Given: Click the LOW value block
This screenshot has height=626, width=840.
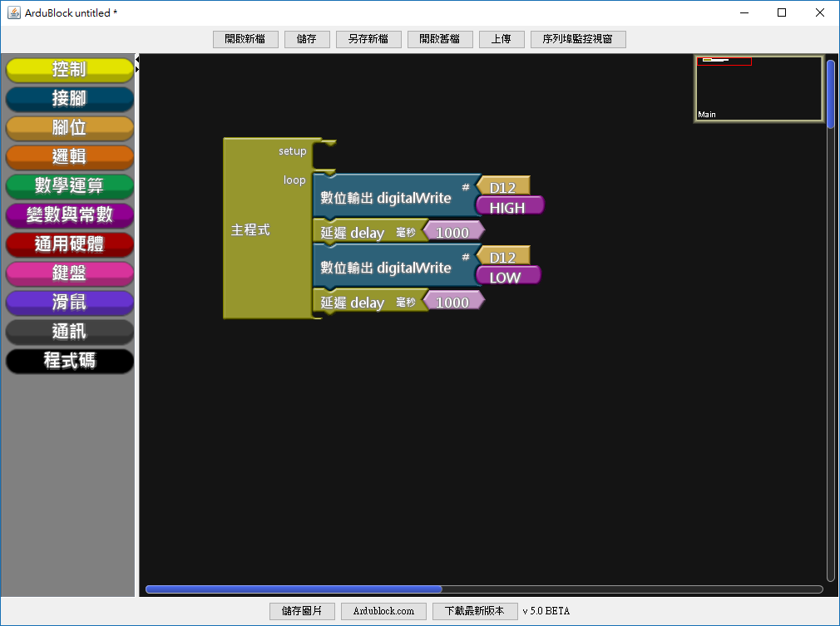Looking at the screenshot, I should tap(508, 276).
